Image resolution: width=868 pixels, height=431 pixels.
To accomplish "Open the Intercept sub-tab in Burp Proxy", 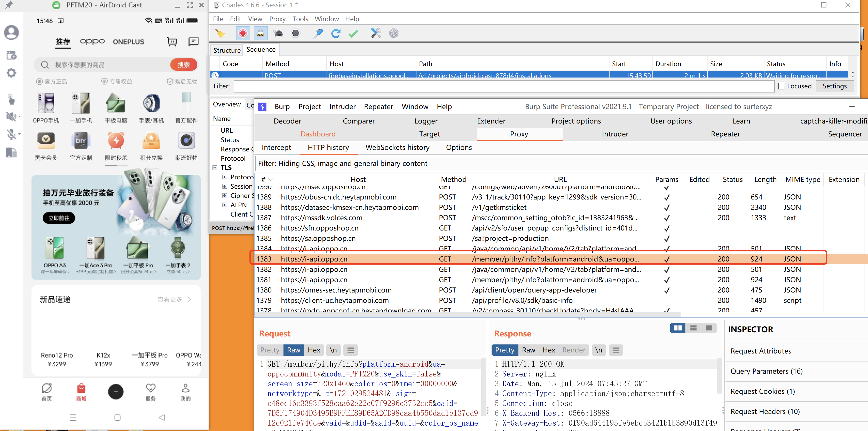I will [x=276, y=147].
